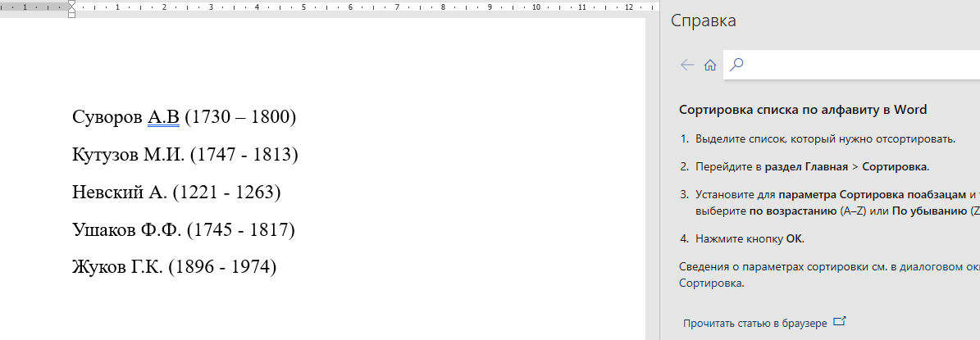Go to the help home page icon
Image resolution: width=980 pixels, height=340 pixels.
[710, 65]
